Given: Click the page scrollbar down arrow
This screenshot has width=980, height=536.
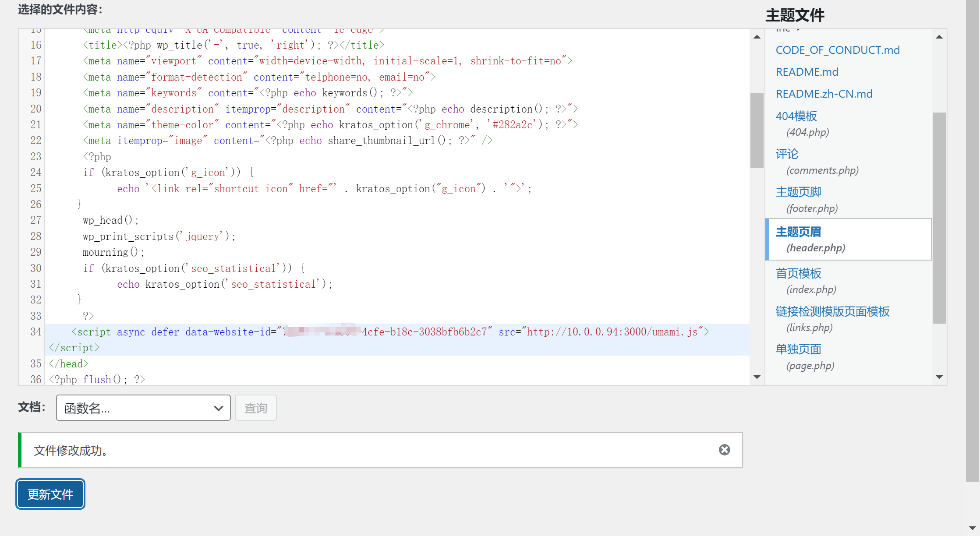Looking at the screenshot, I should tap(972, 528).
